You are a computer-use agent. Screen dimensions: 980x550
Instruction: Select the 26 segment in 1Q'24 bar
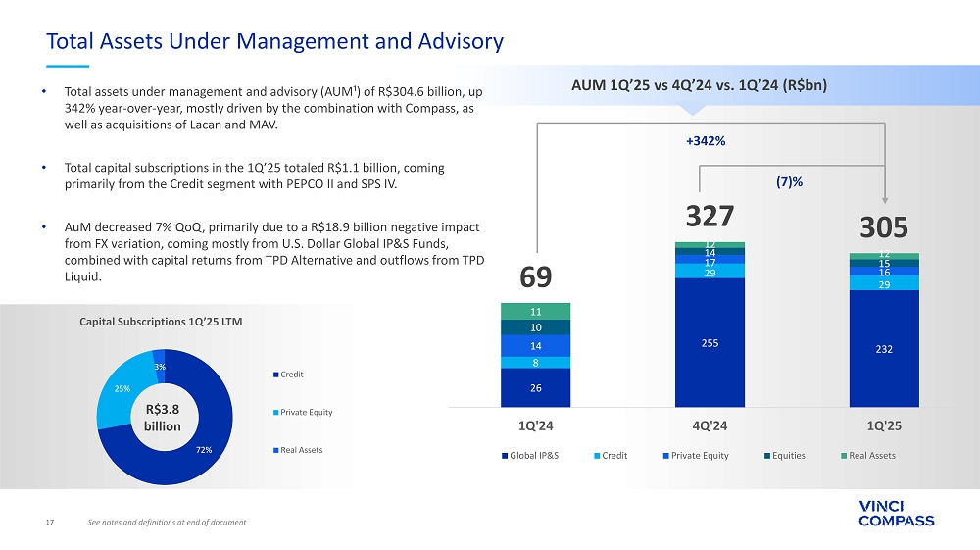point(535,388)
